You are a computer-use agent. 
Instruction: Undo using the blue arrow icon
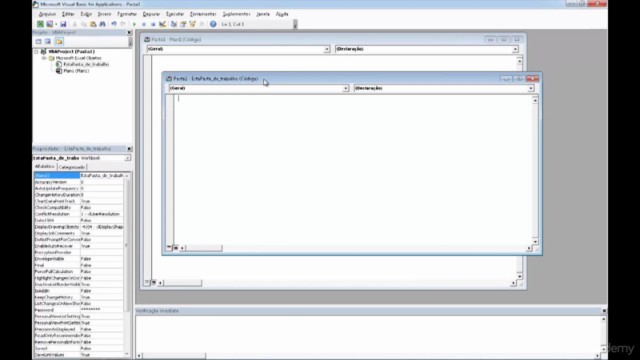114,24
